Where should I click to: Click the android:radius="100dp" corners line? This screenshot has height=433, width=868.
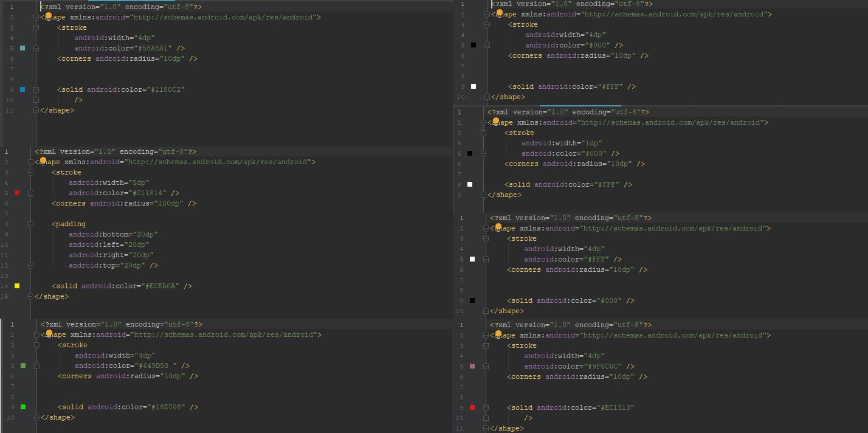124,203
